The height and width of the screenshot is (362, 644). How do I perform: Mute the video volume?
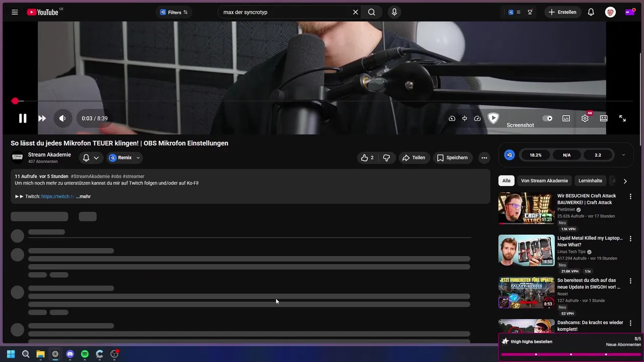coord(62,118)
